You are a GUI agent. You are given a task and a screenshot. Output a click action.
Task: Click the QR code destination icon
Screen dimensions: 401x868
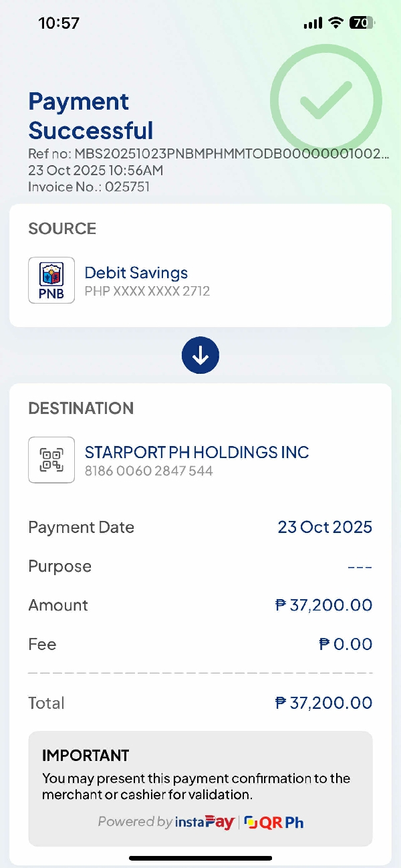(51, 460)
